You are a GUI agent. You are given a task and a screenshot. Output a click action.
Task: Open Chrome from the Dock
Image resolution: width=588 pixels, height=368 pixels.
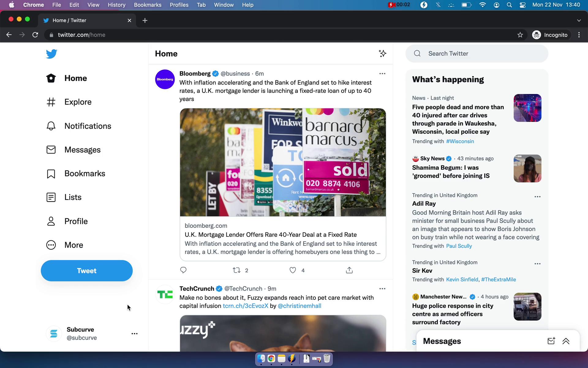[x=271, y=358]
